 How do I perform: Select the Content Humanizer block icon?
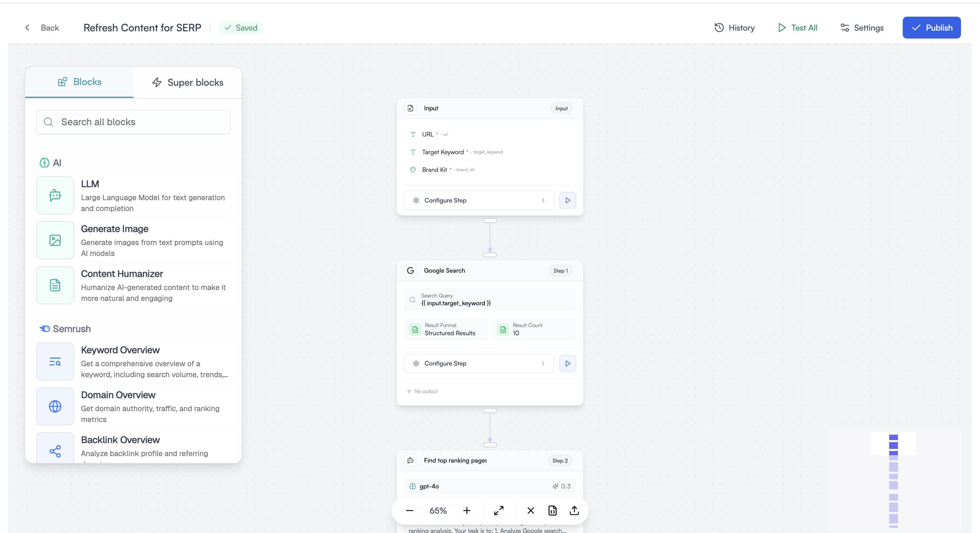click(55, 285)
